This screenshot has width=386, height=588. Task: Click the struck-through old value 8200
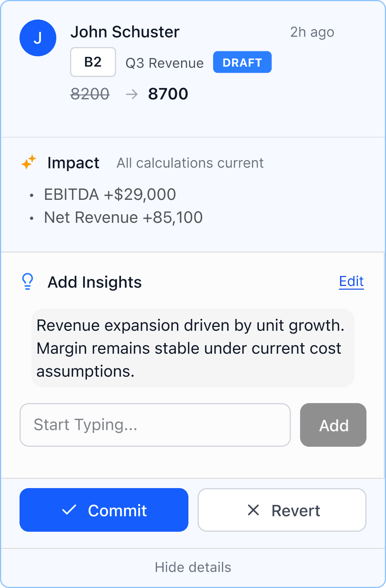(x=90, y=94)
